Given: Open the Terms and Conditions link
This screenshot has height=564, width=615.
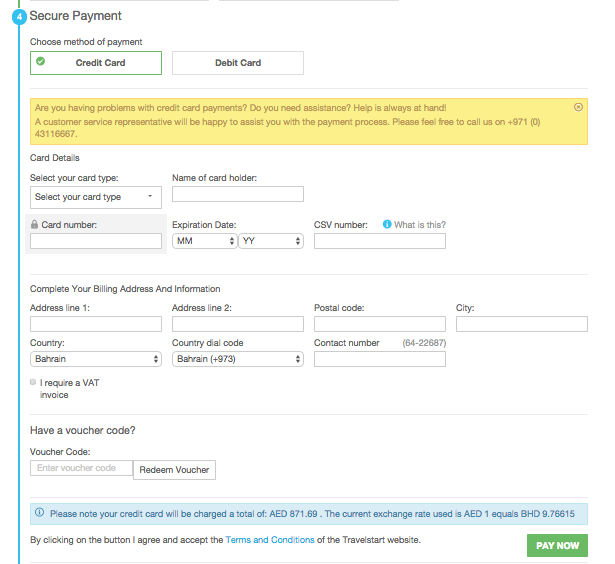Looking at the screenshot, I should (270, 540).
